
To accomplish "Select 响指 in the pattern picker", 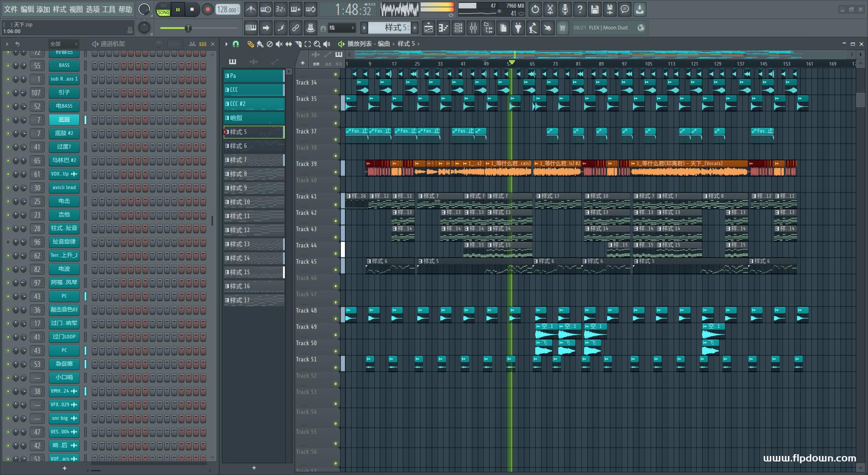I will pos(254,118).
